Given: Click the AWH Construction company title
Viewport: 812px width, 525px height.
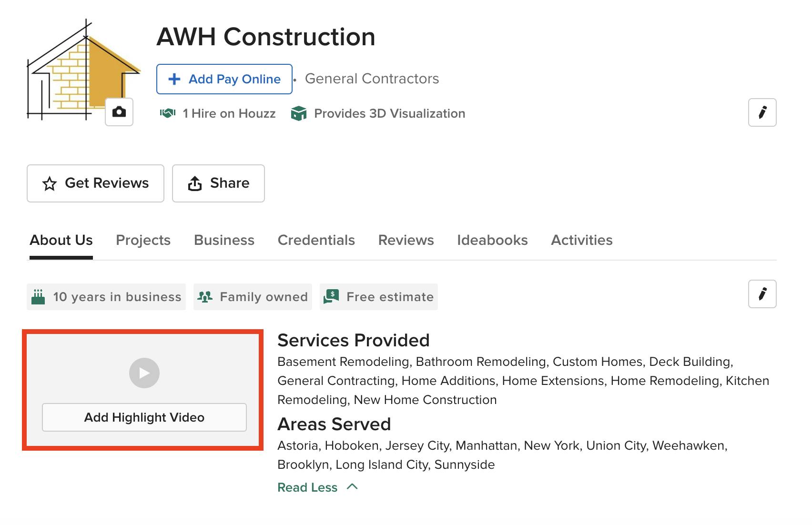Looking at the screenshot, I should [266, 37].
